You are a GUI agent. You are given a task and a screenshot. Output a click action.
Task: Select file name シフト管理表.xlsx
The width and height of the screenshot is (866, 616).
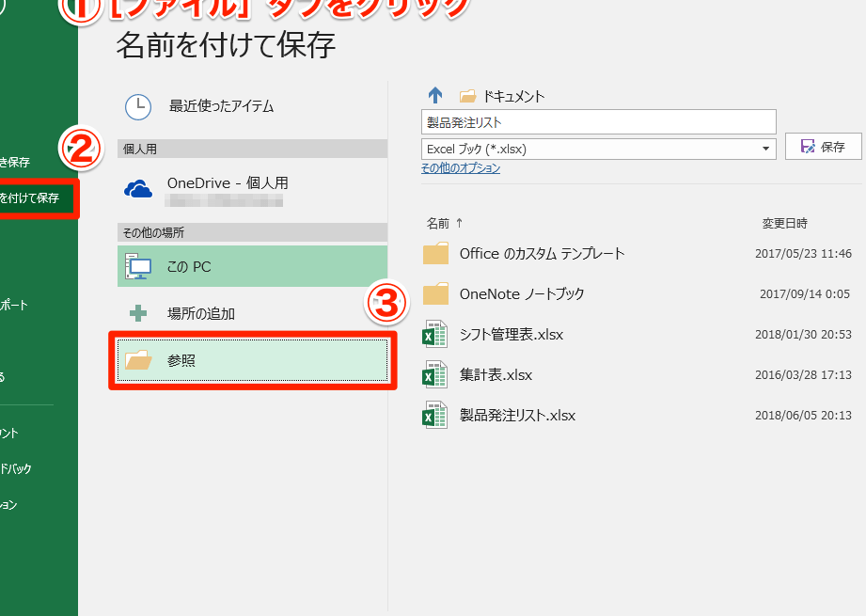(x=512, y=334)
